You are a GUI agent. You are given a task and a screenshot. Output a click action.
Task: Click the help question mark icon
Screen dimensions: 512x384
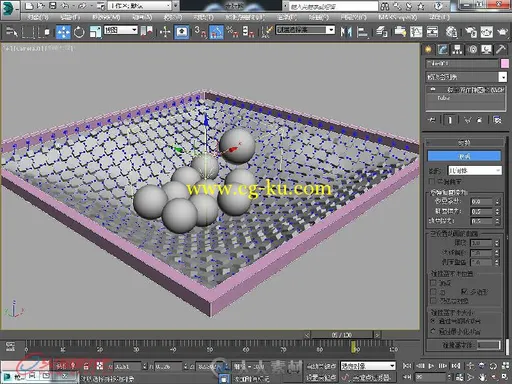[439, 6]
